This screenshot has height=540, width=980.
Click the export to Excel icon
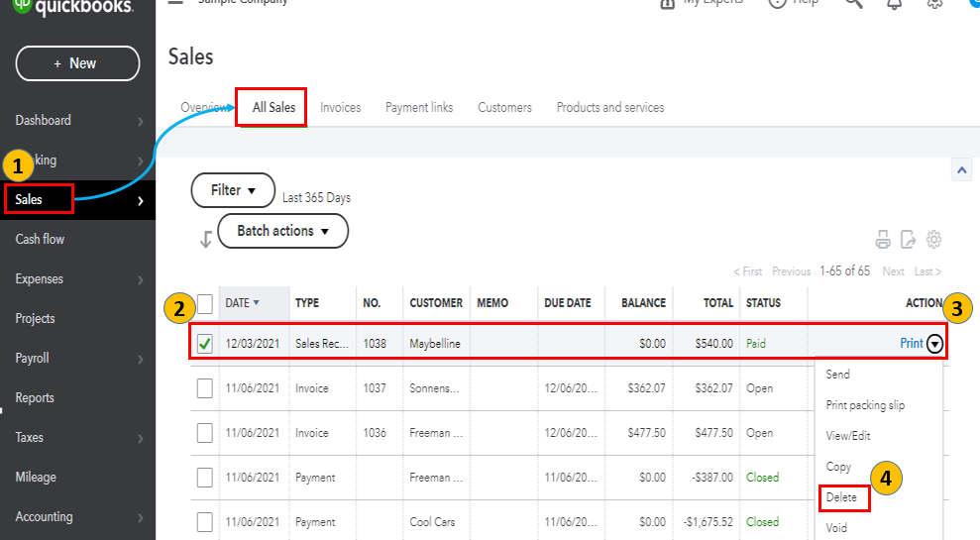(908, 240)
